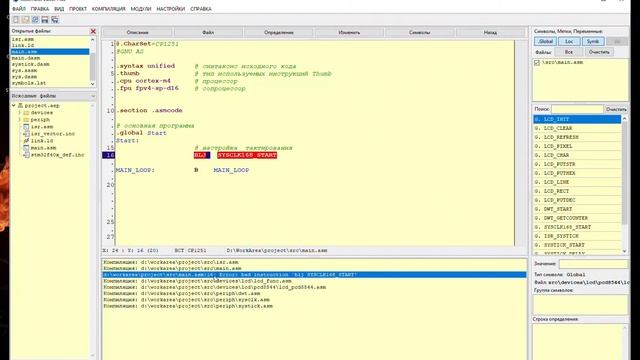Close open files with red X
Screen dimensions: 640x360
[x=93, y=31]
